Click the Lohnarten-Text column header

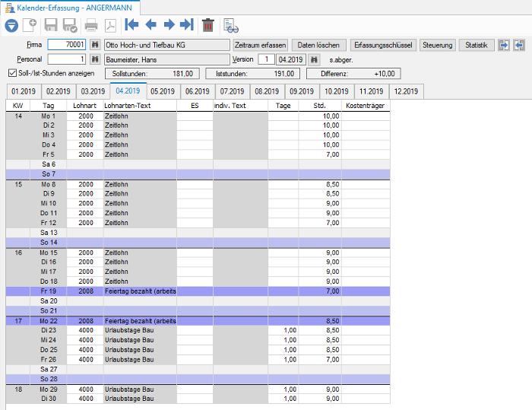[x=140, y=106]
